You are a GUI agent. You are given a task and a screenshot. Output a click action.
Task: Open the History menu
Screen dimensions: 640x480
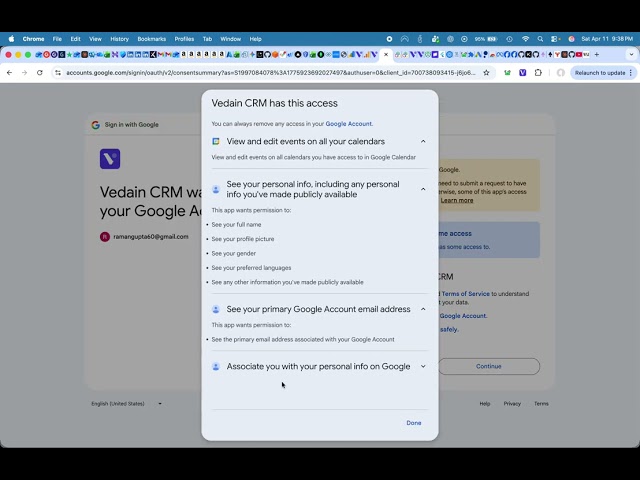120,39
